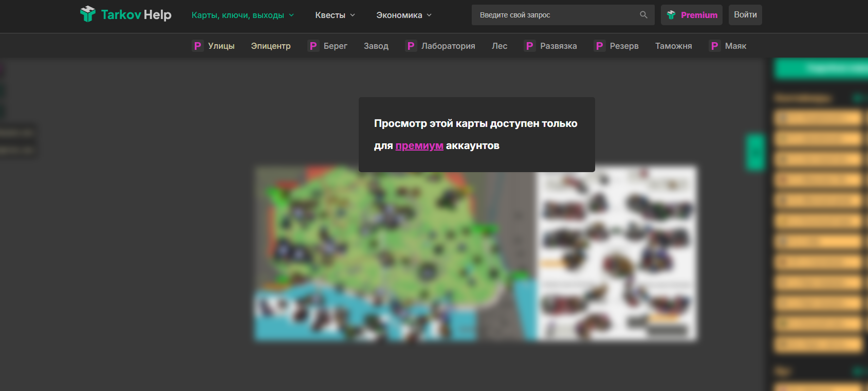Go to the Tarkov Help home logo
The height and width of the screenshot is (391, 868).
[x=126, y=14]
